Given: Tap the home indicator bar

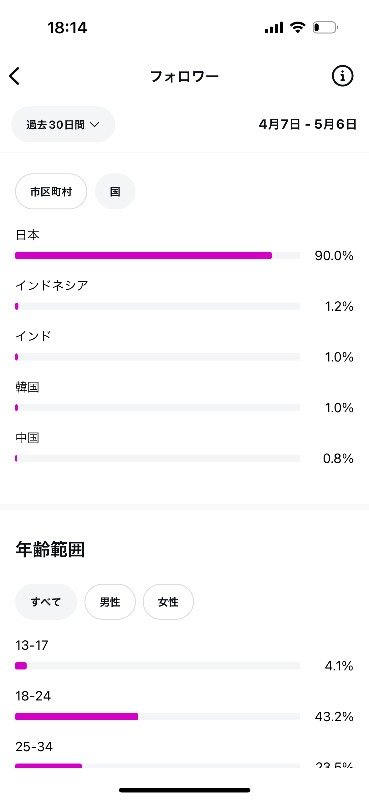Looking at the screenshot, I should 185,790.
